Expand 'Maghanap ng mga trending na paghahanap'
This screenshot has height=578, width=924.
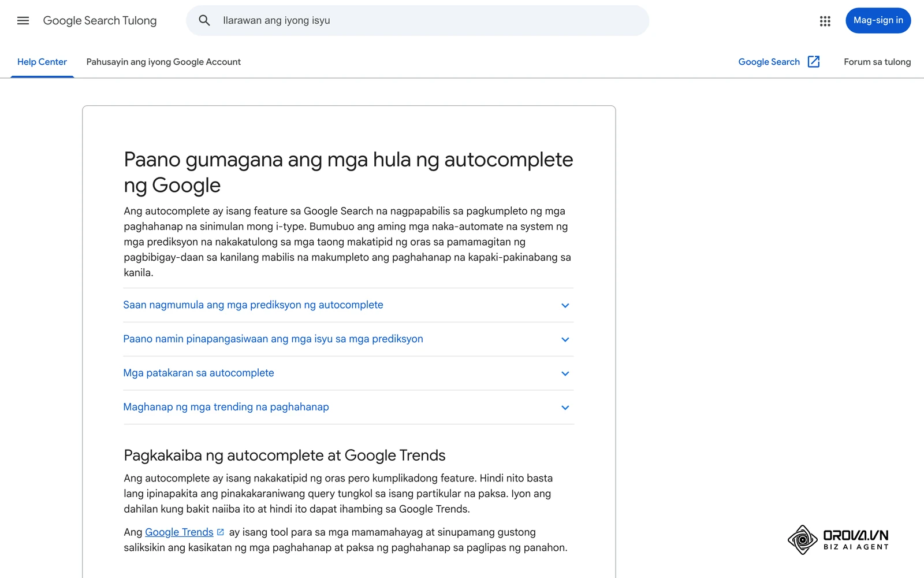coord(348,407)
